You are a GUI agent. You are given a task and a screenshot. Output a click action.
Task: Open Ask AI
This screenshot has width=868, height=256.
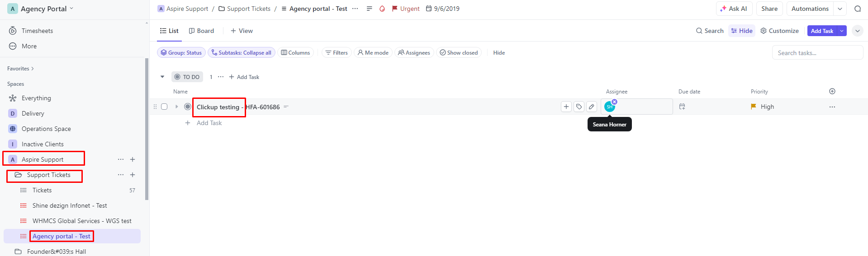[x=734, y=9]
